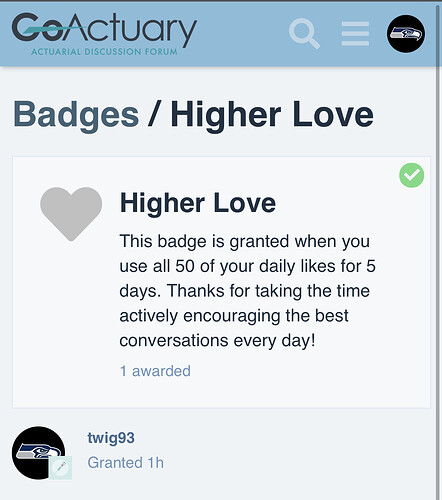Open the hamburger menu icon

[355, 34]
